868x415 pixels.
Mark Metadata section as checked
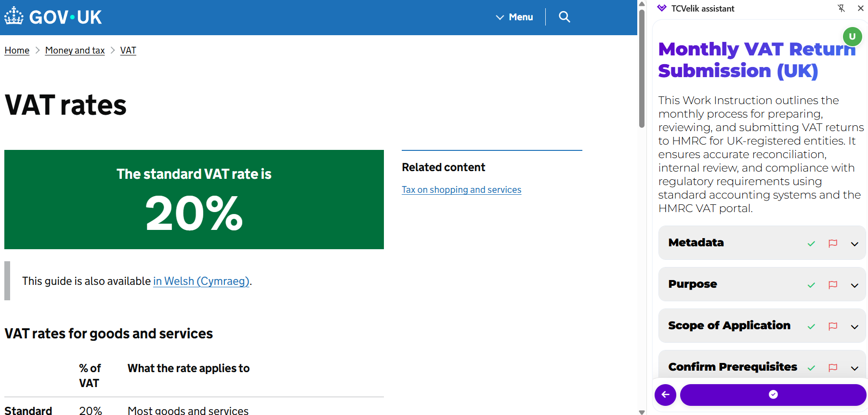pyautogui.click(x=811, y=243)
